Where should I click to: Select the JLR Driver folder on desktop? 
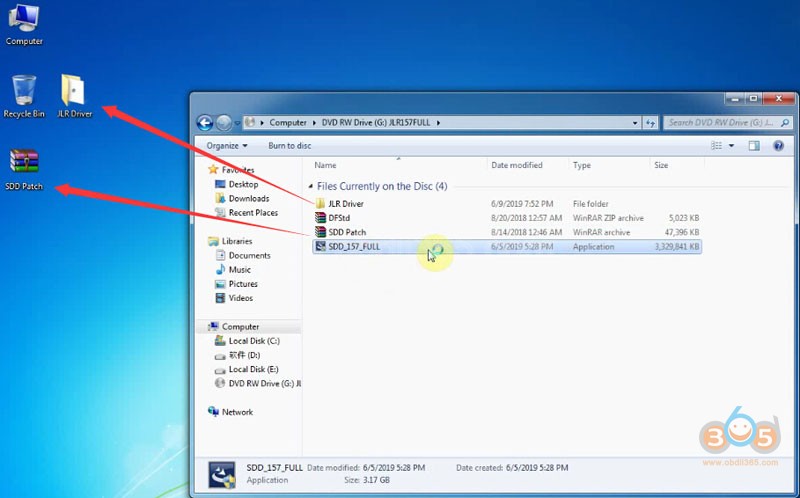pos(74,96)
